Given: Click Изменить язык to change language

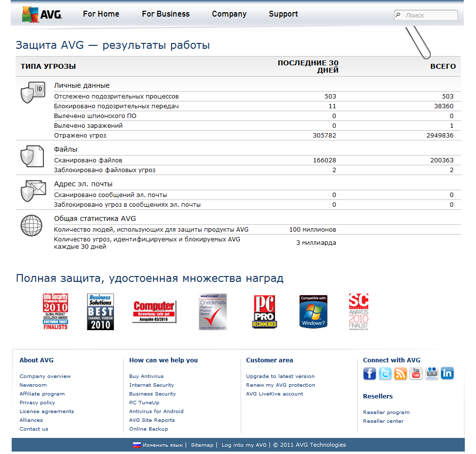Looking at the screenshot, I should click(x=163, y=445).
